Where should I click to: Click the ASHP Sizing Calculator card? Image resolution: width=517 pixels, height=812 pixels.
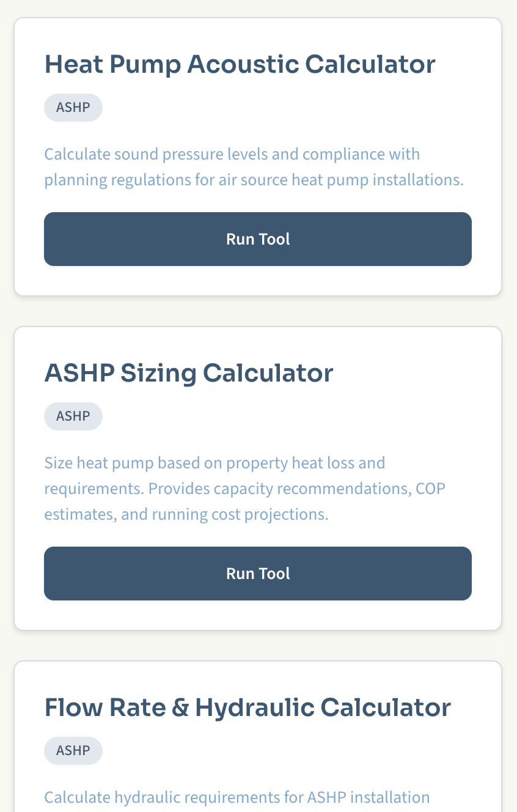[258, 477]
